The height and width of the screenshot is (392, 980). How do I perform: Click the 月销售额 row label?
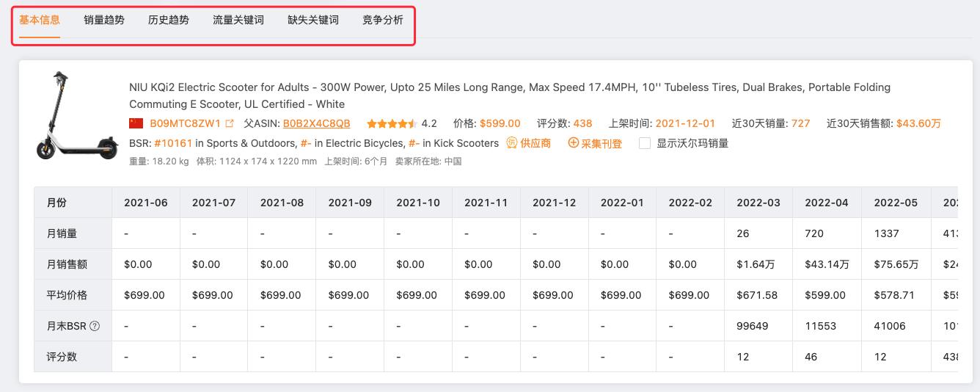pos(67,264)
